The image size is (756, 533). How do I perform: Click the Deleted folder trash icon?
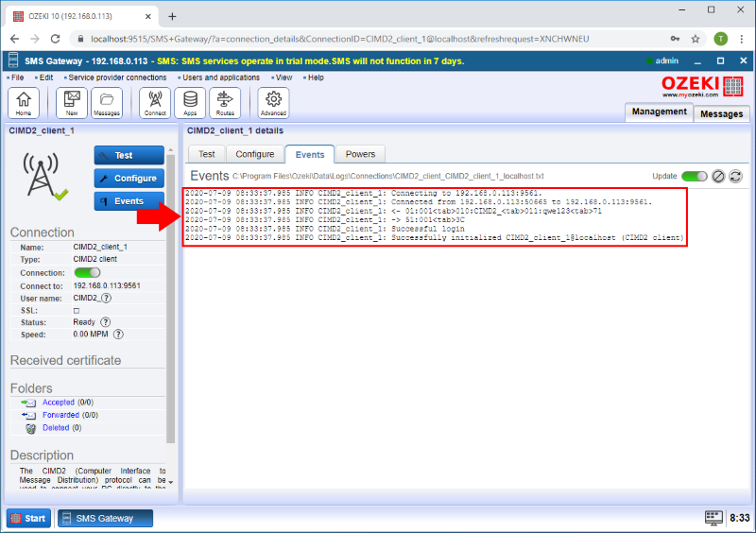tap(30, 428)
